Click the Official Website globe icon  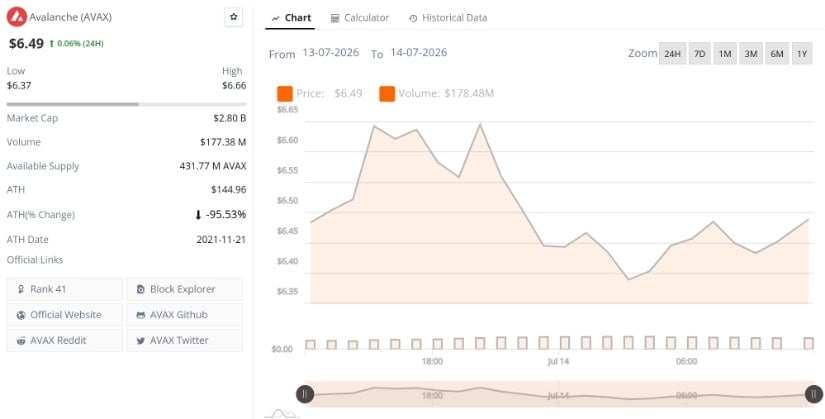21,315
